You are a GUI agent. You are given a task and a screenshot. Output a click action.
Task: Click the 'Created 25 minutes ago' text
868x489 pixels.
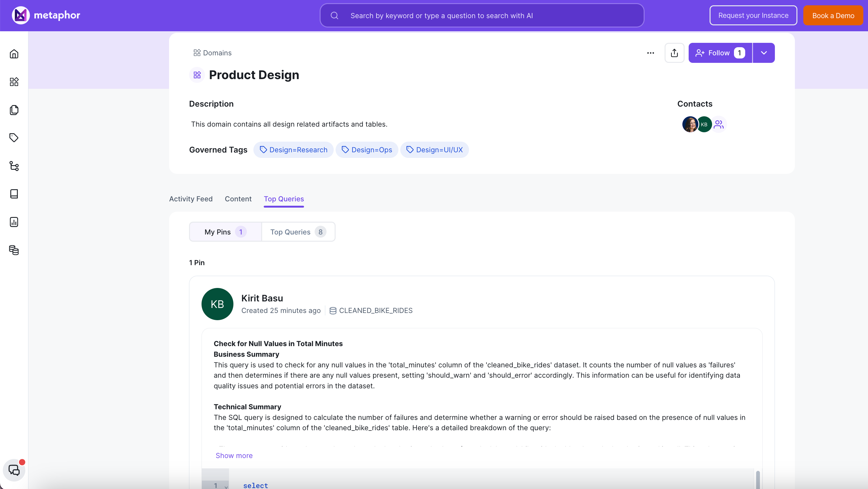281,310
